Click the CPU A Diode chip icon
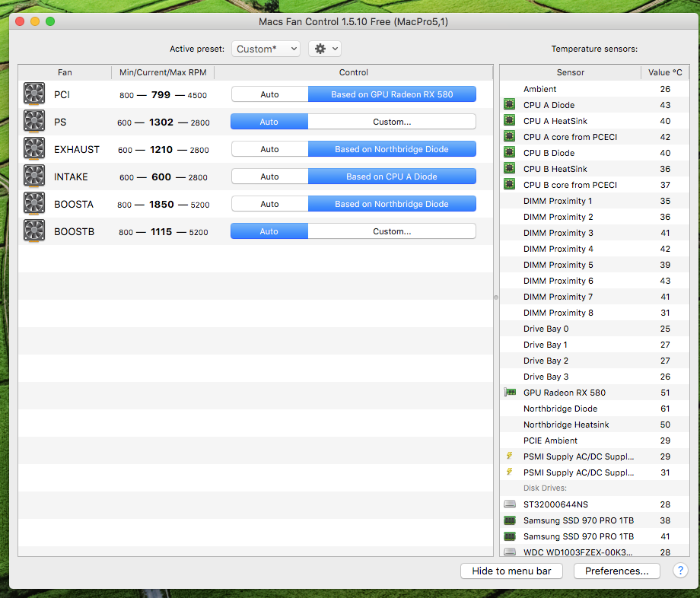 (509, 104)
